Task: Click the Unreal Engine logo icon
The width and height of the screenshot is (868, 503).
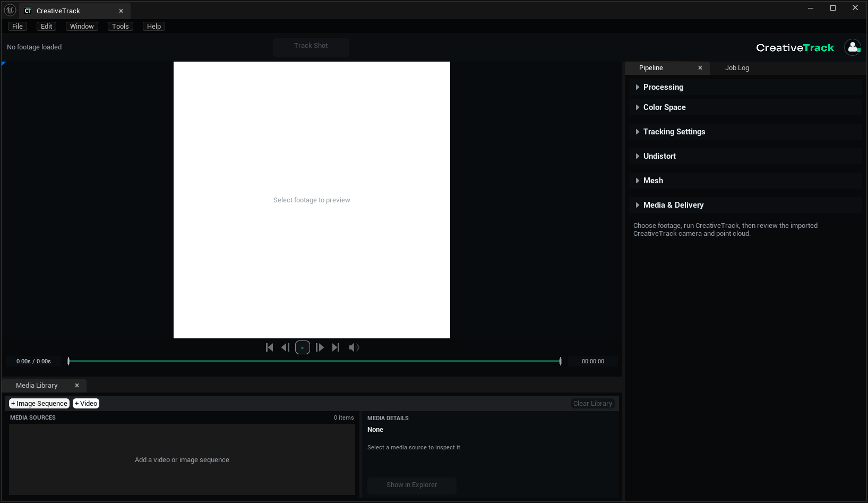Action: tap(10, 10)
